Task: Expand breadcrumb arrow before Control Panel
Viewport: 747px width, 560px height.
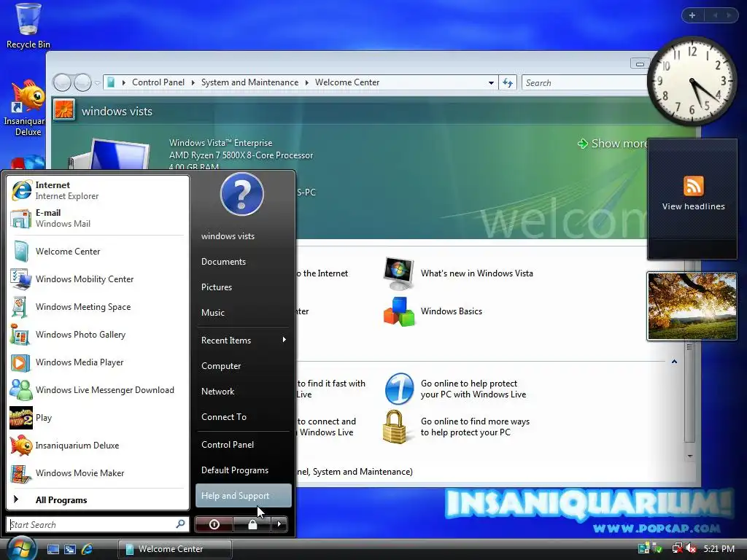Action: pos(124,83)
